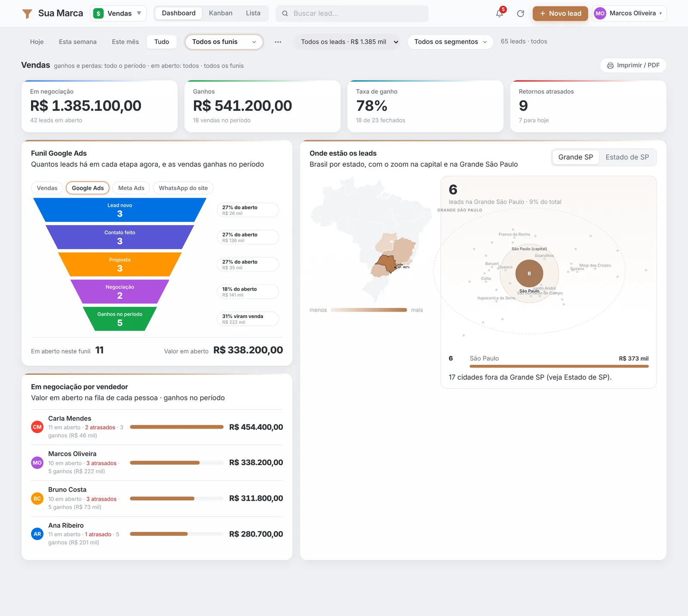Viewport: 688px width, 616px height.
Task: Click the São Paulo bubble showing 6
Action: (529, 273)
